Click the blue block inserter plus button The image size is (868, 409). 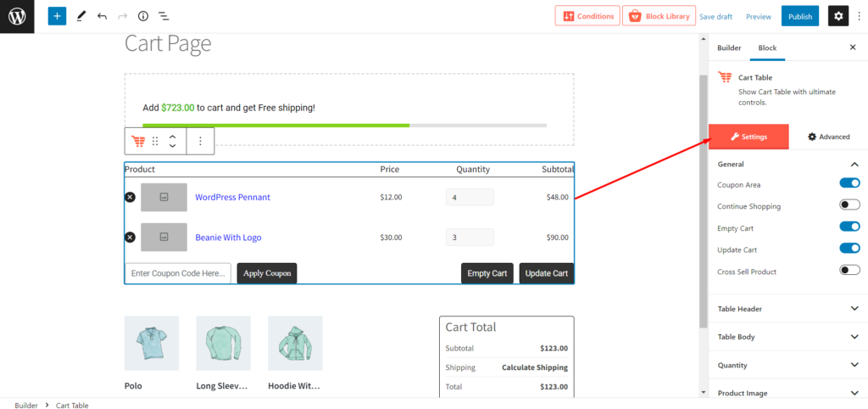click(x=57, y=16)
